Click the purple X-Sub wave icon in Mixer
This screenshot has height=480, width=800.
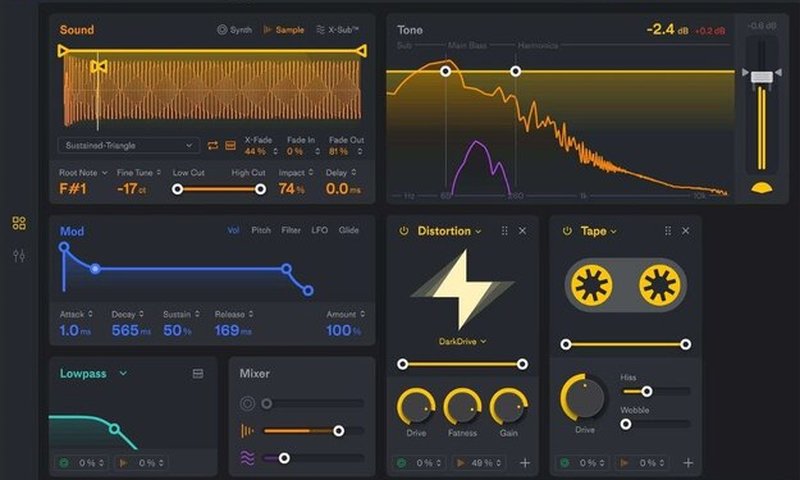coord(247,457)
